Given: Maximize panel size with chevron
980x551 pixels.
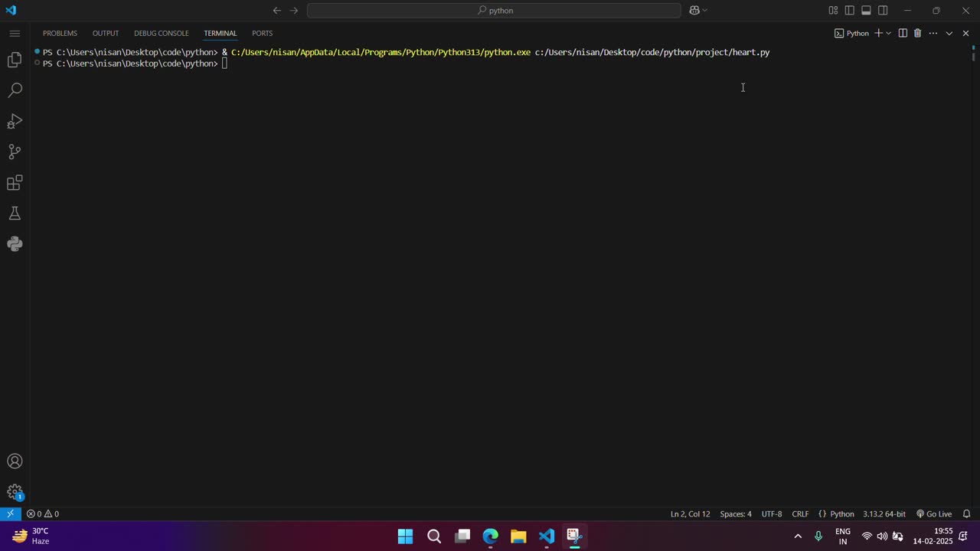Looking at the screenshot, I should point(949,34).
